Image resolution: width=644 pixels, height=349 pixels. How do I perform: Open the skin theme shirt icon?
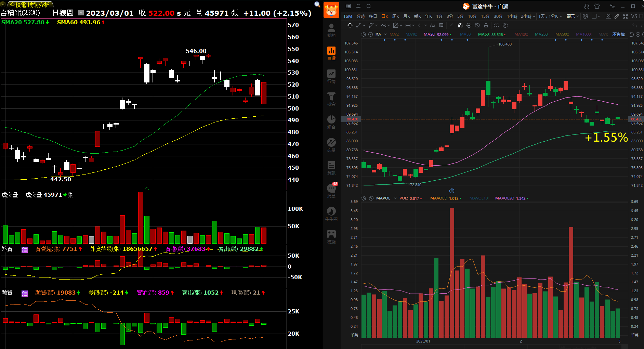click(597, 6)
